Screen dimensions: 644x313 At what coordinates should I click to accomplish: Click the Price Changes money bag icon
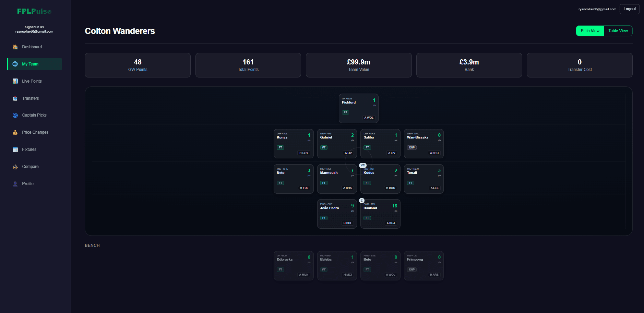(15, 132)
